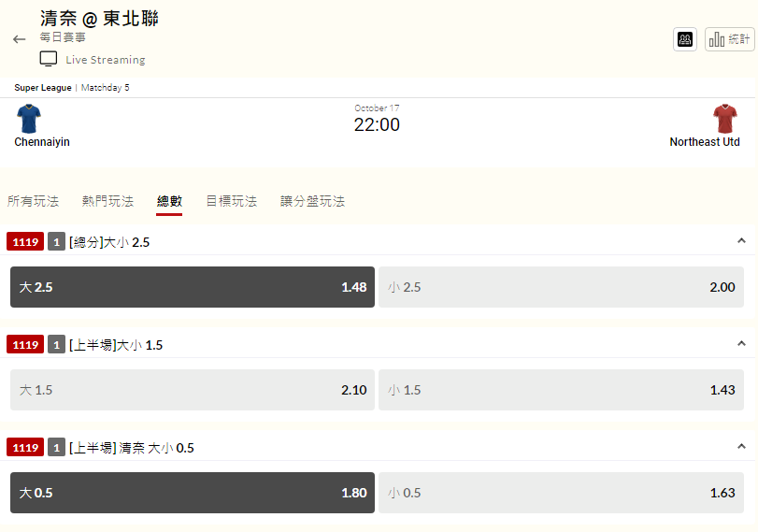Deselect the 大 2.5 odds at 1.48

point(193,287)
